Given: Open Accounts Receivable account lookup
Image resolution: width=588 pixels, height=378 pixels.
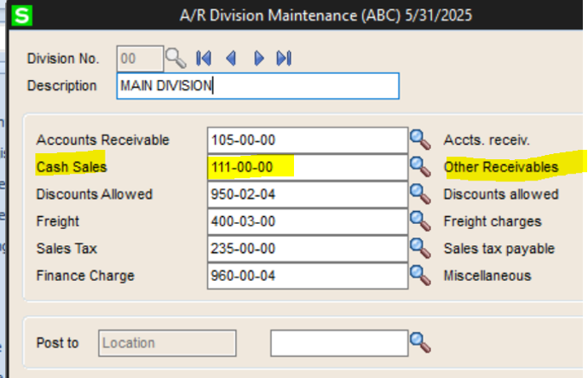Looking at the screenshot, I should (x=420, y=140).
